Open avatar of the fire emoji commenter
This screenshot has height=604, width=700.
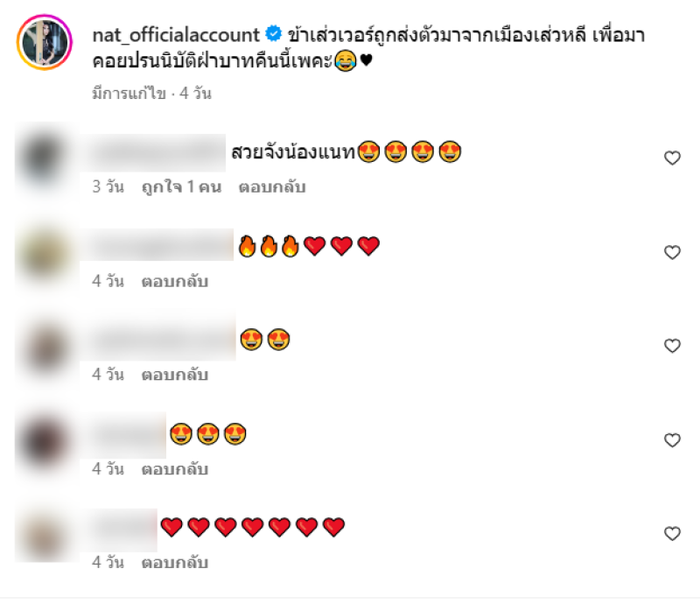(45, 255)
